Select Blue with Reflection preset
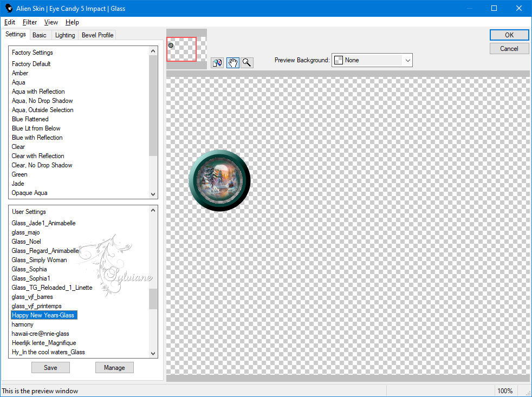532x397 pixels. coord(37,138)
